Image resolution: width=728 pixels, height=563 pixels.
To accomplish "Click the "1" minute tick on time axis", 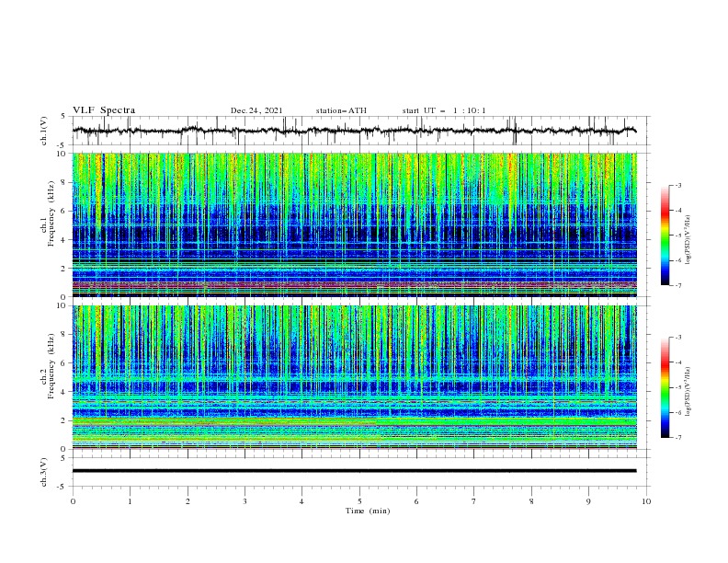I will pos(130,501).
